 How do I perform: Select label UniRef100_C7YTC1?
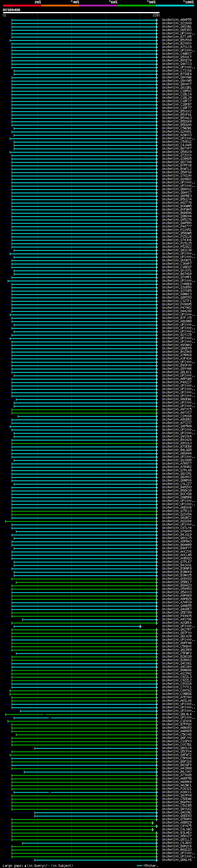(177, 687)
